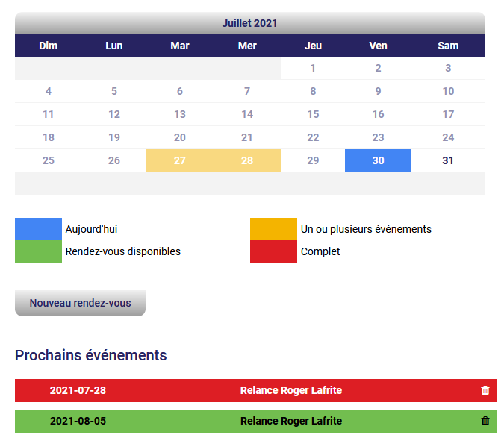504x438 pixels.
Task: Click the Juillet 2021 month header
Action: point(249,23)
